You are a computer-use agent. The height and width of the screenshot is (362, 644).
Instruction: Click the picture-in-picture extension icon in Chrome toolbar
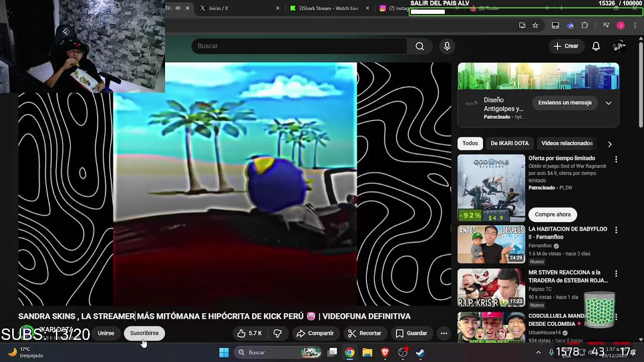pyautogui.click(x=555, y=26)
